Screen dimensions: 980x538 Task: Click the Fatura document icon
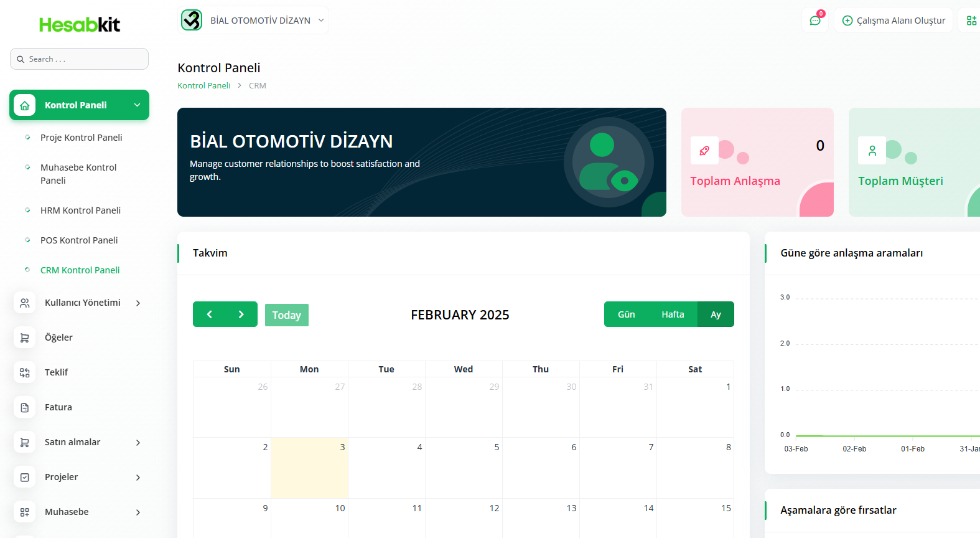(25, 407)
